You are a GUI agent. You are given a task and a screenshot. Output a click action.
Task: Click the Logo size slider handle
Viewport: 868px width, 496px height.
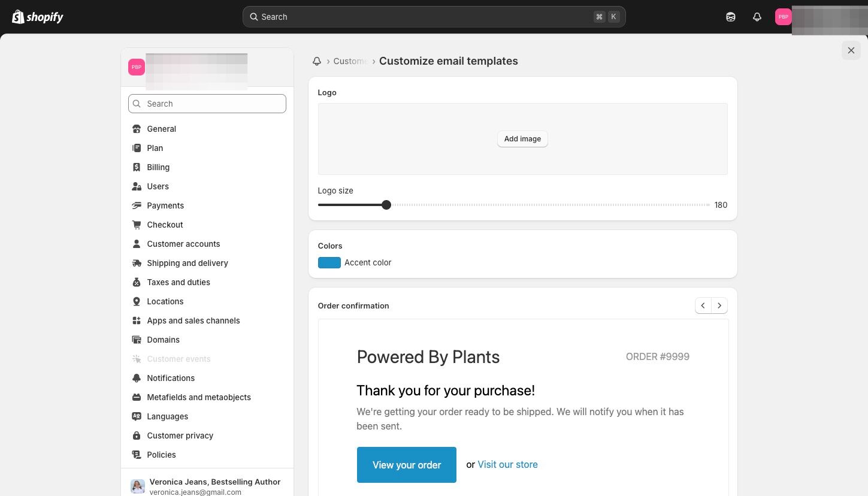(386, 205)
